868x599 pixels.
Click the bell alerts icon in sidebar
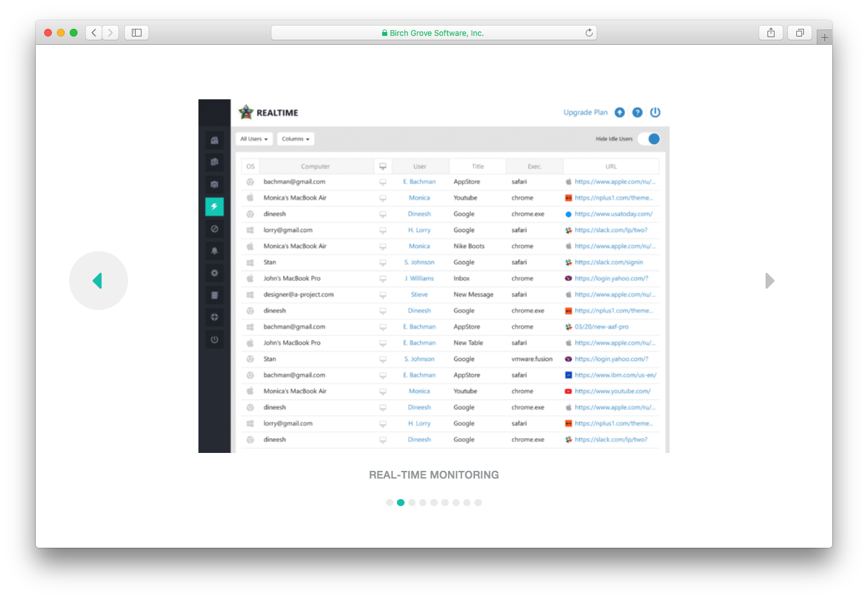pyautogui.click(x=214, y=251)
